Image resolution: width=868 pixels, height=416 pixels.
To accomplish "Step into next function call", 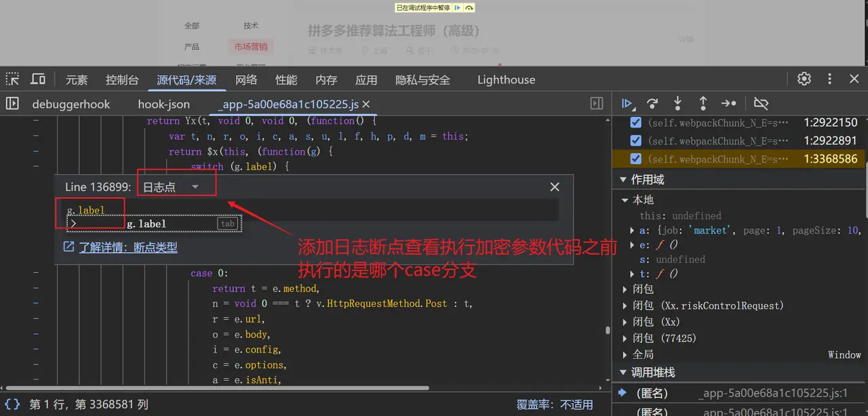I will [677, 104].
